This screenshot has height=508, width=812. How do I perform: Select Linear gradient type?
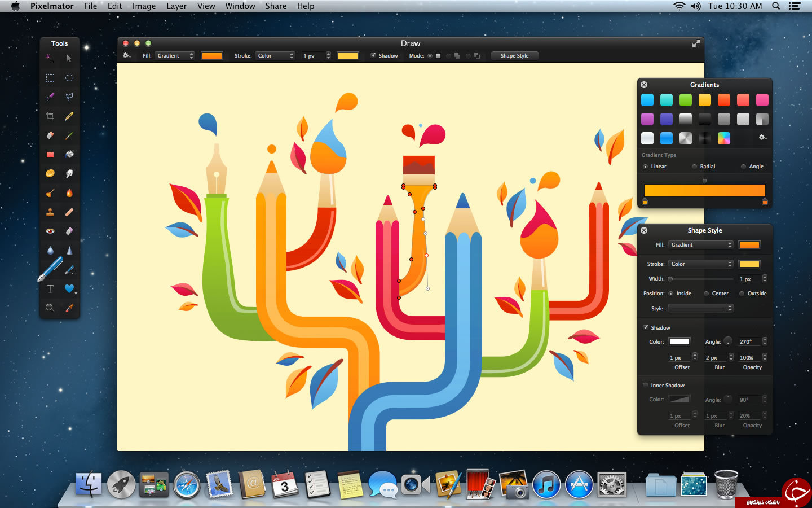click(x=645, y=167)
